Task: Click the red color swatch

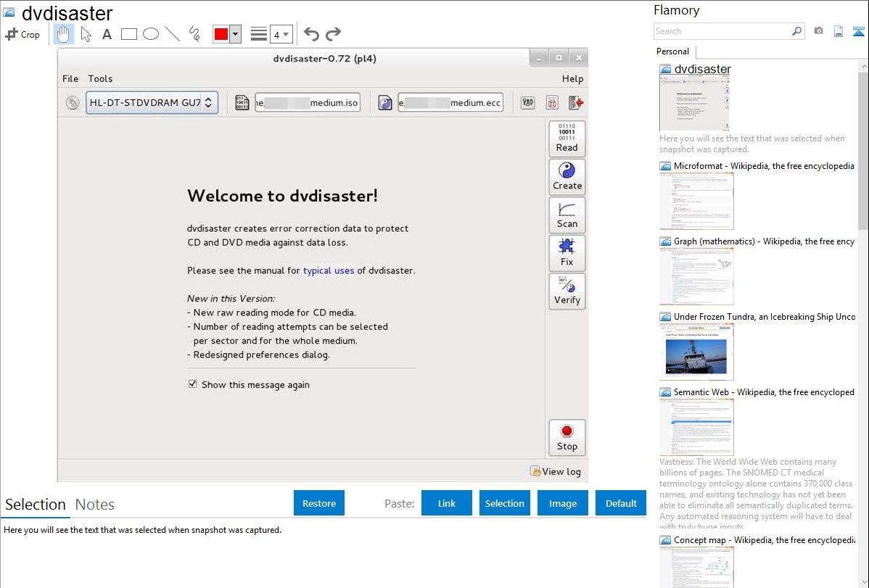Action: [x=221, y=34]
